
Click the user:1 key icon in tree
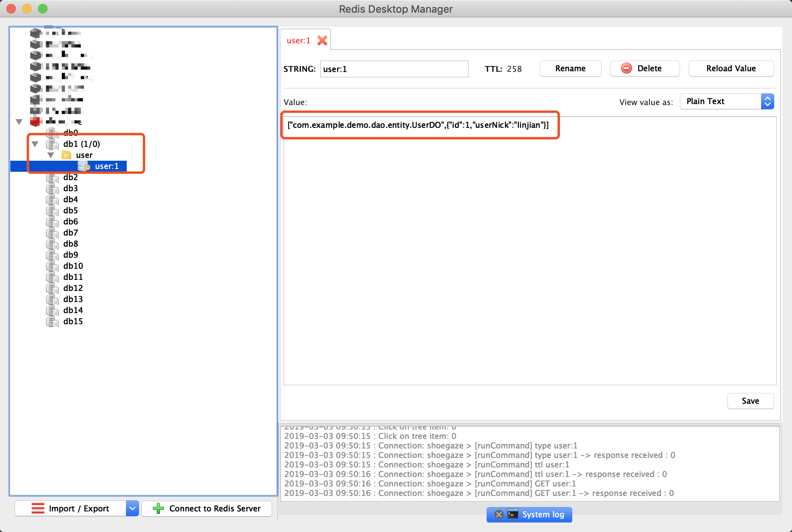click(x=84, y=166)
